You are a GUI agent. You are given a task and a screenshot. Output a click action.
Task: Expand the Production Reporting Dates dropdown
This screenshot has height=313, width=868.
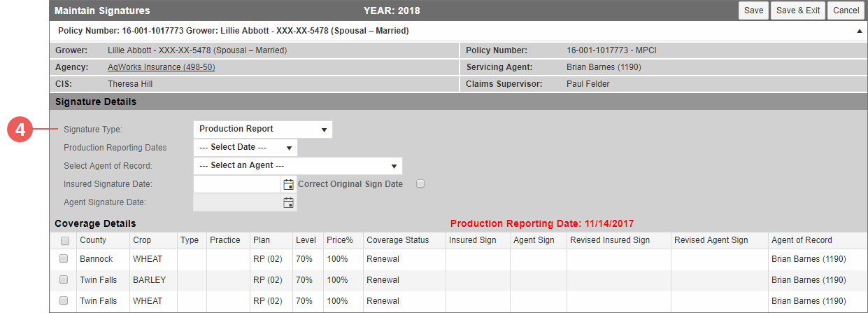point(246,148)
